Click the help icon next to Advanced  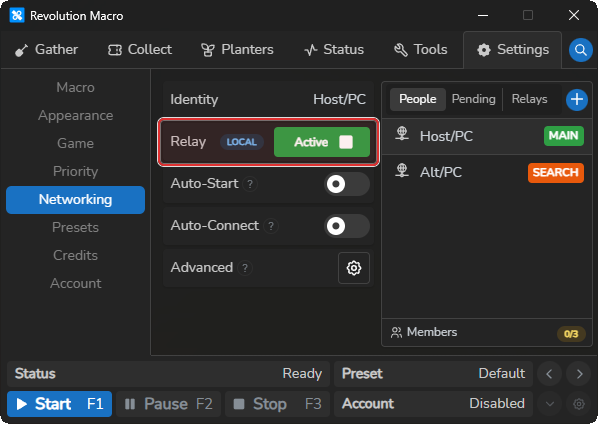click(245, 268)
